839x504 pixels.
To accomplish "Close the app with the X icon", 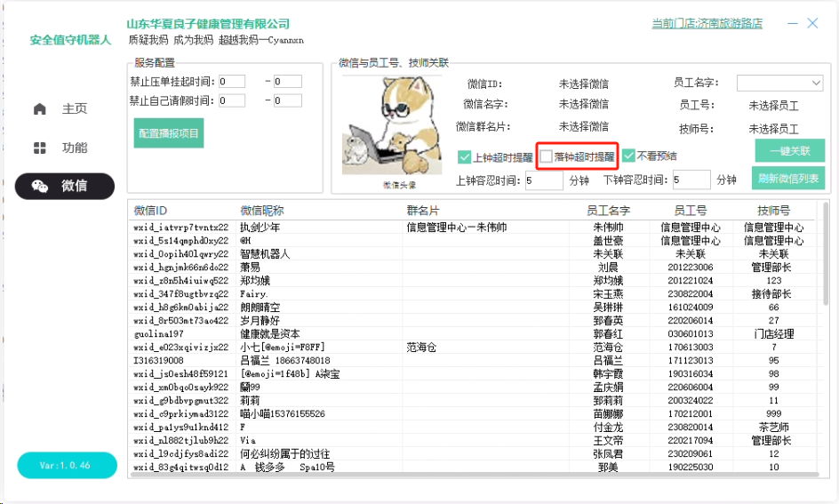I will [x=812, y=24].
